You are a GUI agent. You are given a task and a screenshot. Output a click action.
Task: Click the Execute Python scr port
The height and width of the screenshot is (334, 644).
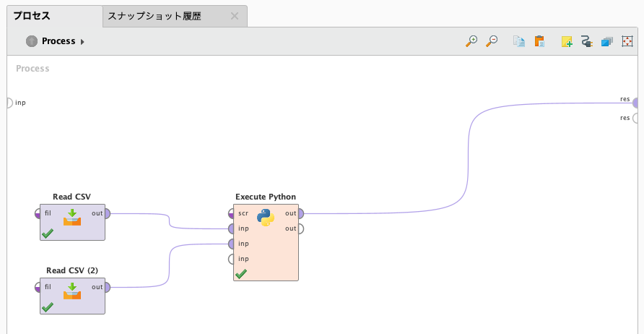(232, 213)
